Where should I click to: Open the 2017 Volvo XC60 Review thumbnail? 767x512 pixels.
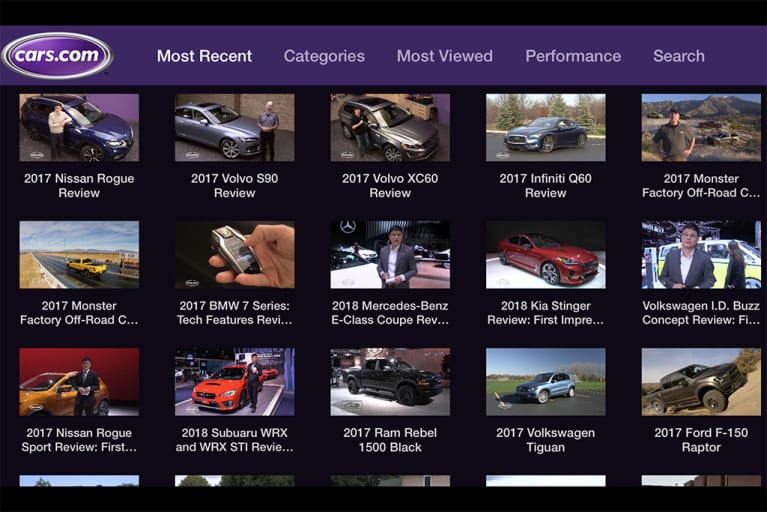[390, 128]
